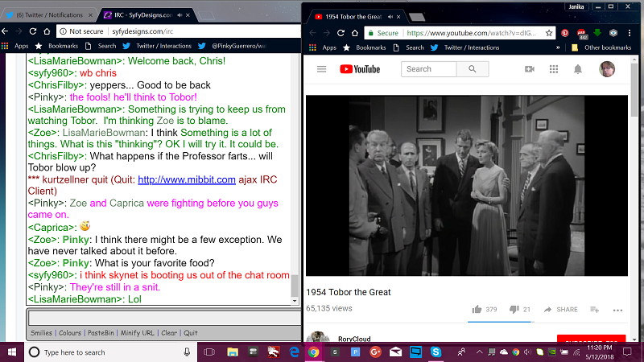This screenshot has height=362, width=644.
Task: Select the 1954 Tobor the Great tab
Action: (x=353, y=17)
